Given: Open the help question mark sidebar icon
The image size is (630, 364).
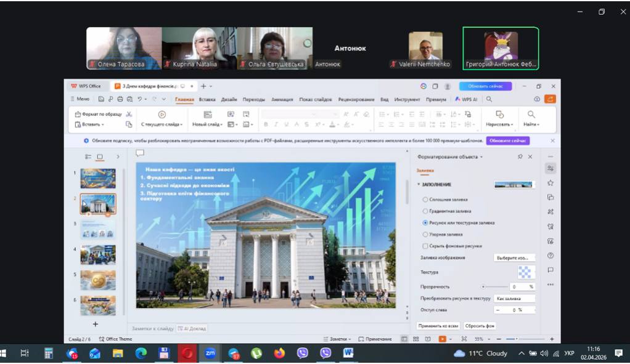Looking at the screenshot, I should click(x=550, y=256).
